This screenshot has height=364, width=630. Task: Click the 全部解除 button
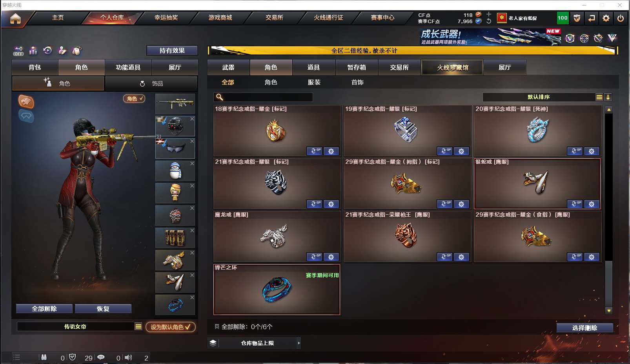click(x=44, y=309)
